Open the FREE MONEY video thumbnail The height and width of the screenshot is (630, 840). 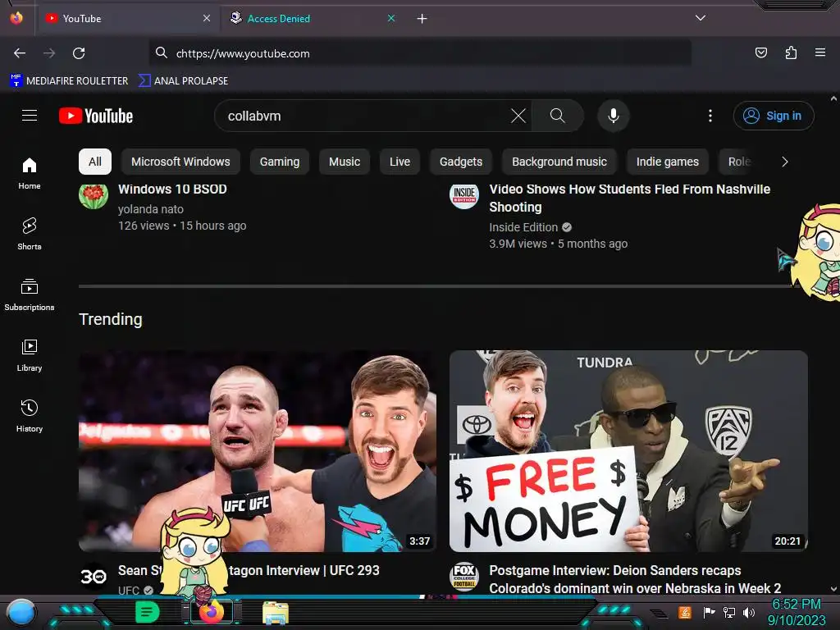[628, 451]
